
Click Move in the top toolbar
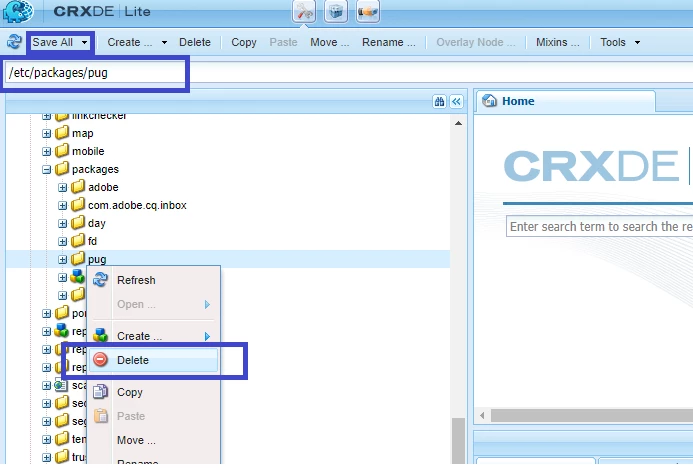click(x=330, y=42)
